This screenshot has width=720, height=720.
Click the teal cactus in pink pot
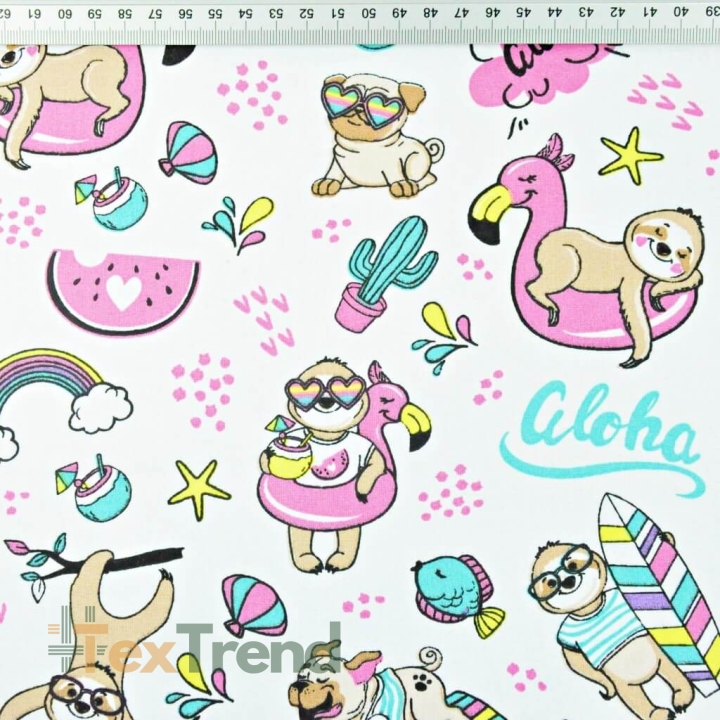(386, 273)
